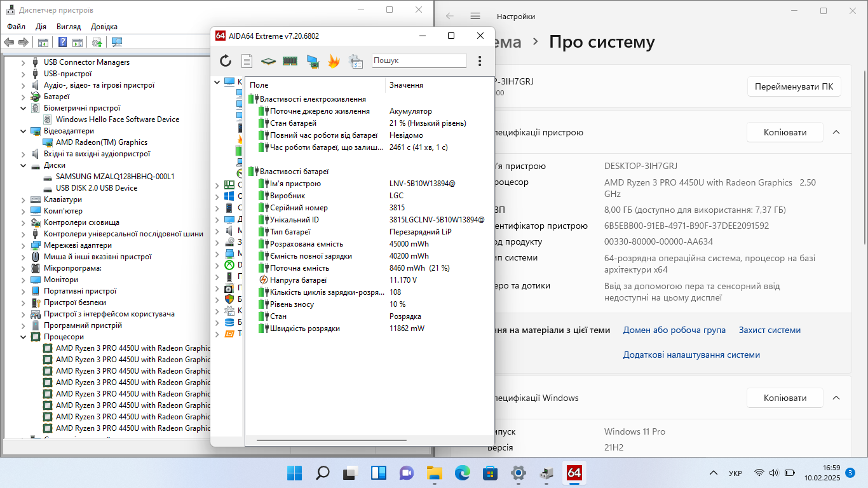Click the AIDA64 icon on the taskbar

pyautogui.click(x=574, y=473)
